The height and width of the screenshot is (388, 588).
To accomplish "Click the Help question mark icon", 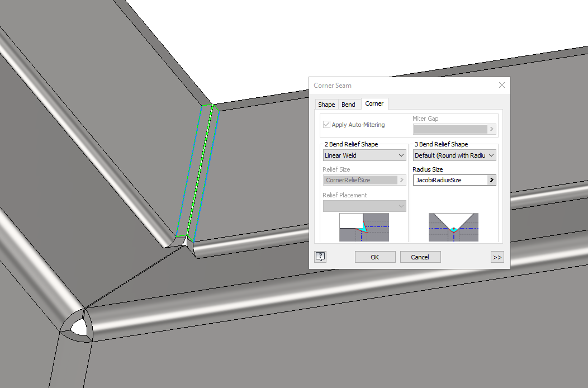I will pyautogui.click(x=320, y=257).
